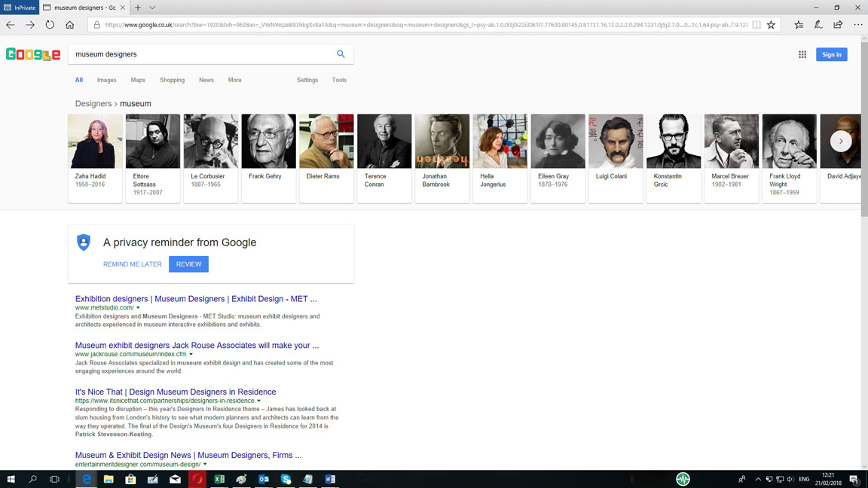Switch to the Images search tab
This screenshot has height=488, width=868.
(106, 80)
